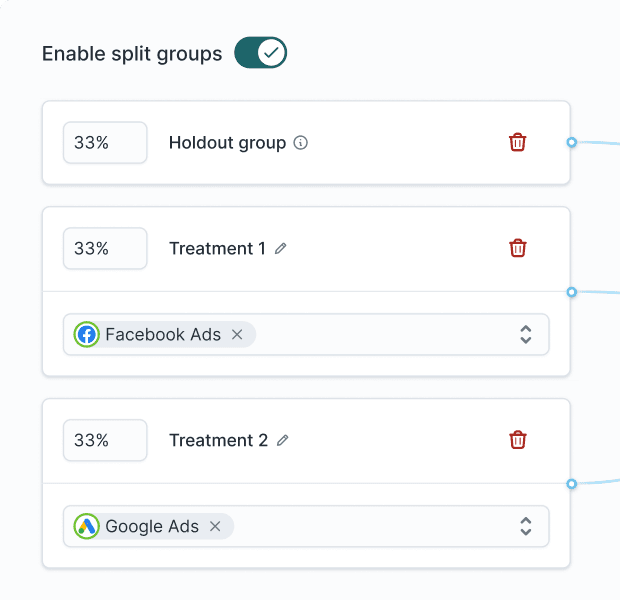Screen dimensions: 620x600
Task: Delete the Treatment 2 group
Action: 517,440
